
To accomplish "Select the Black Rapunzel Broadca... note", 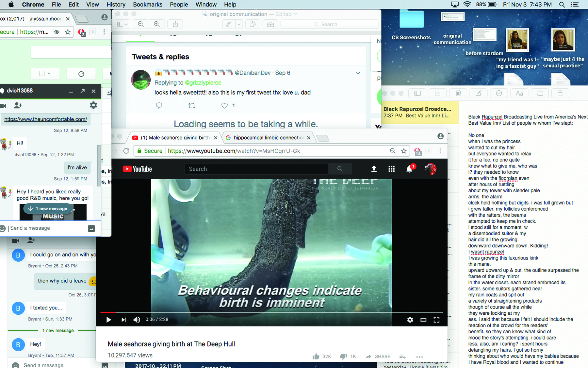I will 420,112.
